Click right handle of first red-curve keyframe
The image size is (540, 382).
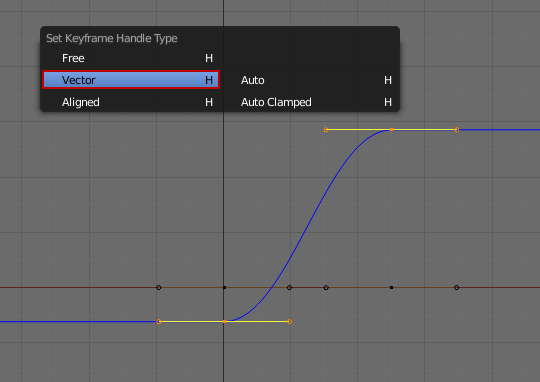coord(289,287)
